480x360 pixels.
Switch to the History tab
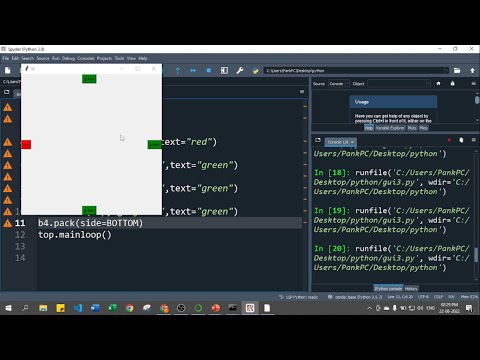411,289
